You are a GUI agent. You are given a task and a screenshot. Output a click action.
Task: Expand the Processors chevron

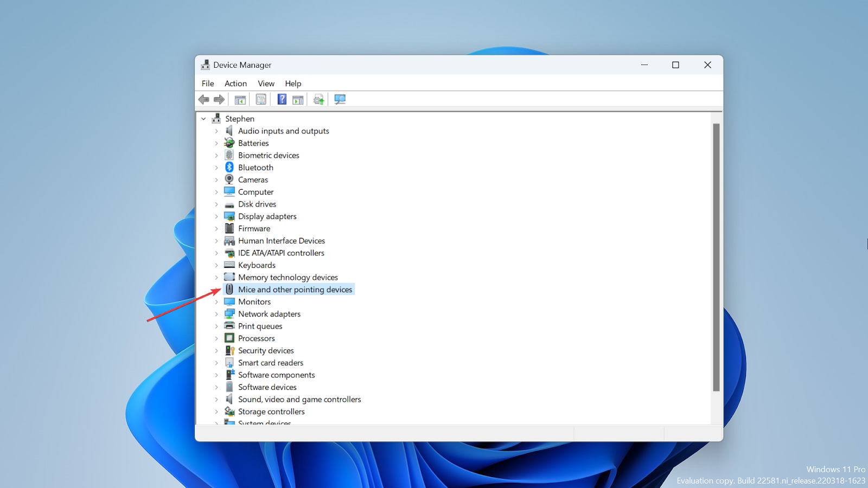click(216, 338)
